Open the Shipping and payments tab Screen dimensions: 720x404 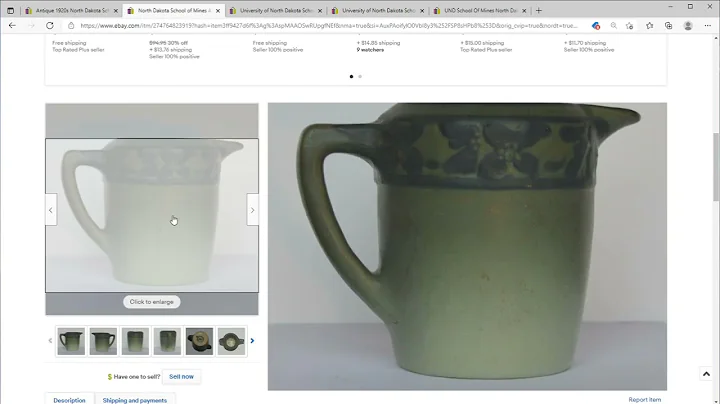pyautogui.click(x=135, y=400)
